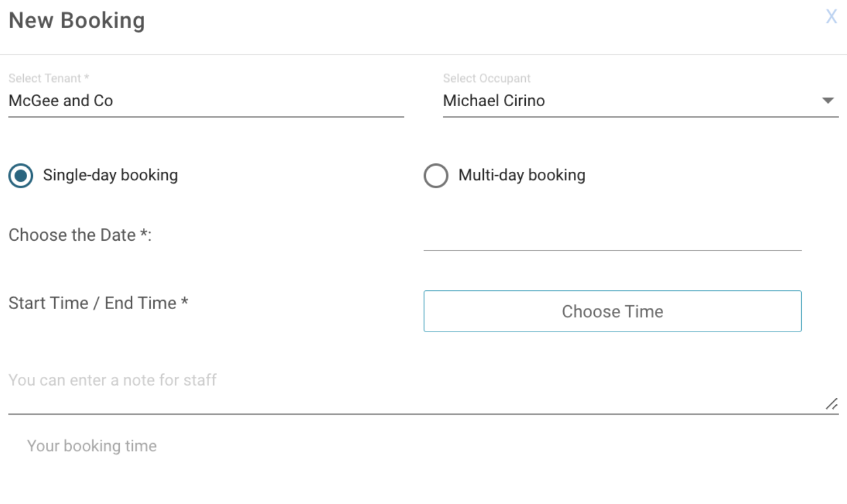The height and width of the screenshot is (504, 847).
Task: Click the occupant dropdown arrow
Action: (x=828, y=101)
